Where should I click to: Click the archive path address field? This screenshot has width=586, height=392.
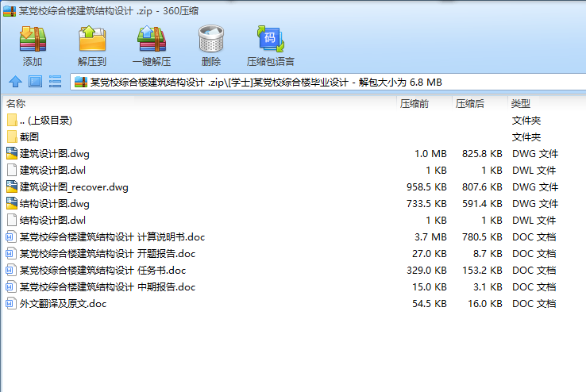328,82
